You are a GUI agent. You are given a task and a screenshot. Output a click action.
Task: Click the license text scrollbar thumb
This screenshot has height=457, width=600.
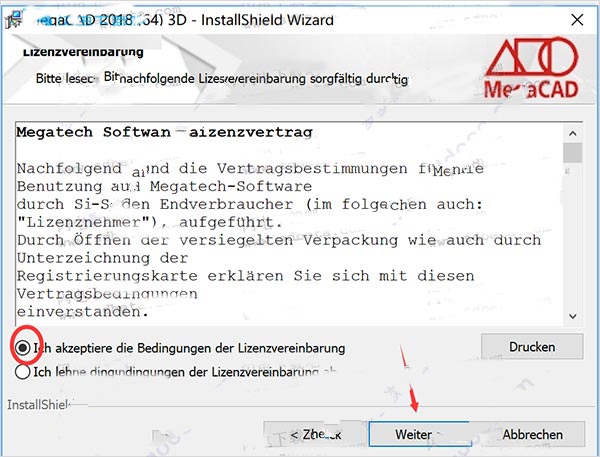[x=572, y=153]
